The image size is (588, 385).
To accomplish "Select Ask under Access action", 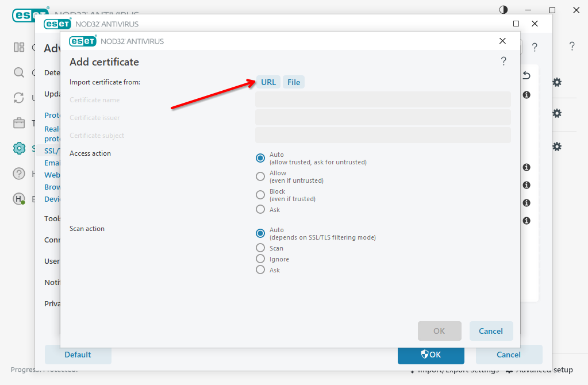I will [260, 209].
